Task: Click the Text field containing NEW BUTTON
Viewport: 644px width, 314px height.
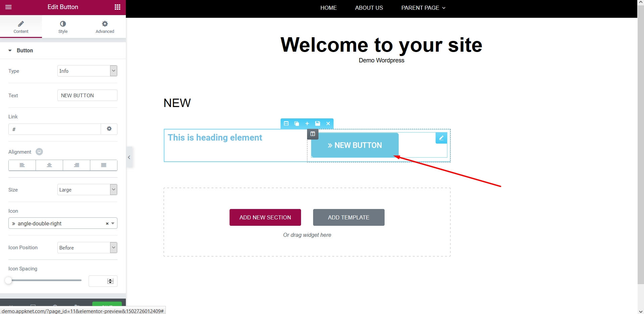Action: pos(87,95)
